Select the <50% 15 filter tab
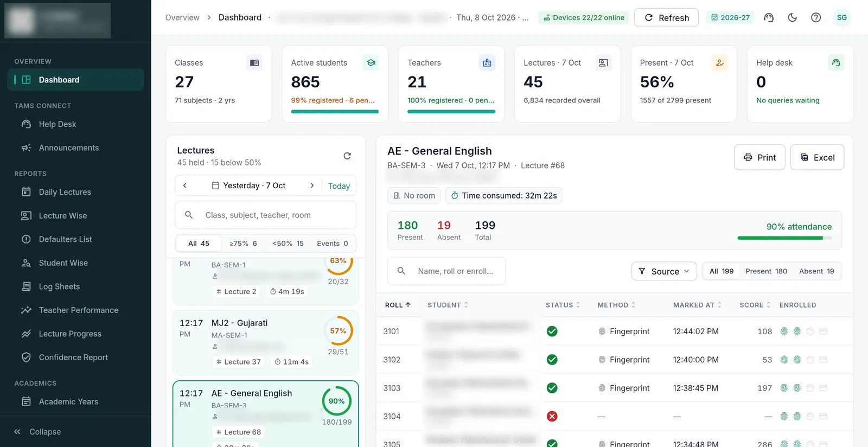The height and width of the screenshot is (447, 868). click(x=288, y=244)
